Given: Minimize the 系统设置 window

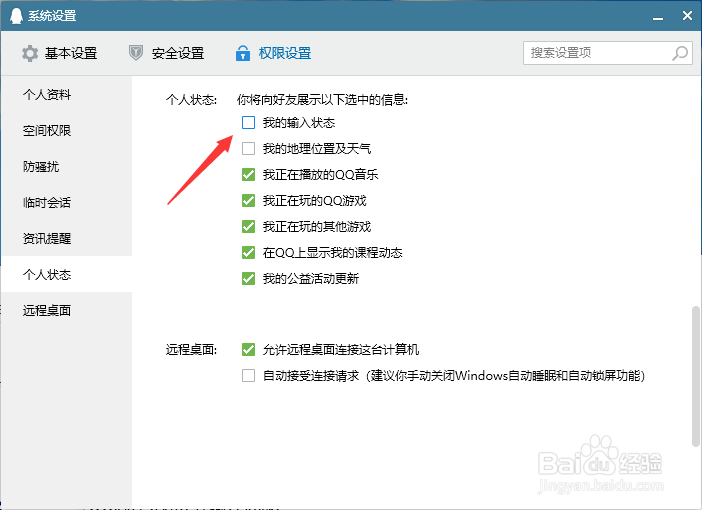Looking at the screenshot, I should pos(658,17).
